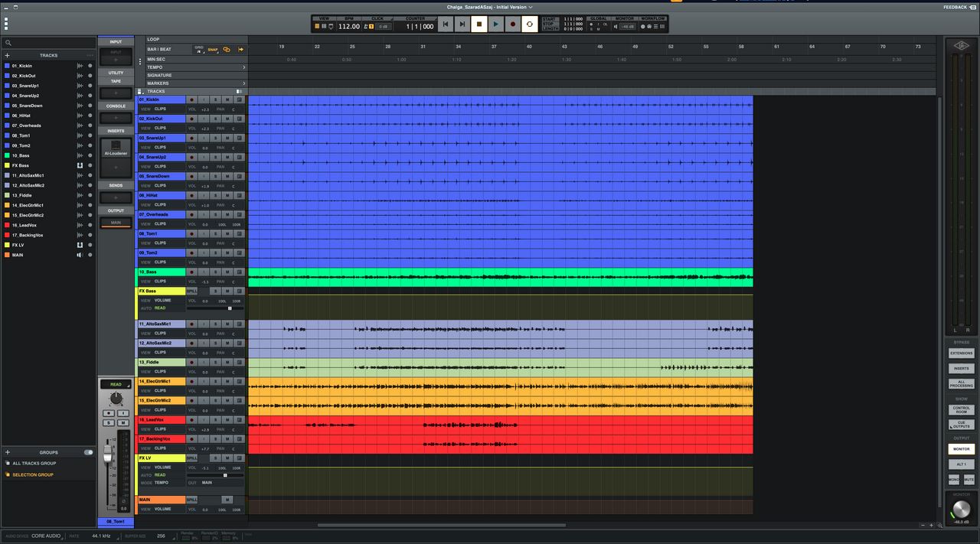
Task: Open the TEMPO mode dropdown on FX LV
Action: pyautogui.click(x=162, y=483)
